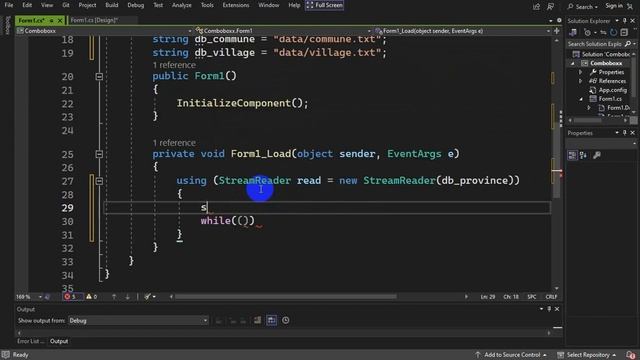Click the '1 reference' link above Form1_Load
This screenshot has height=360, width=640.
tap(174, 143)
